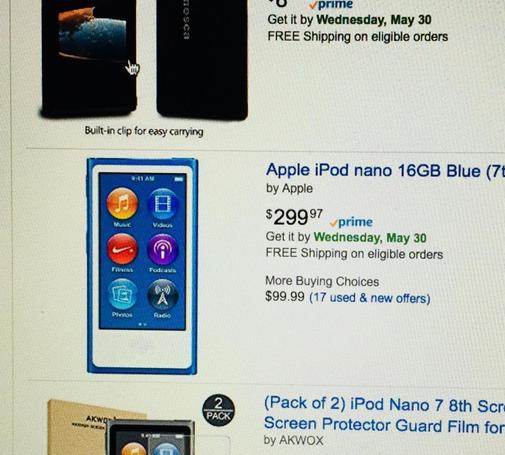Image resolution: width=505 pixels, height=455 pixels.
Task: Click the Screen Protector Guard Film title line
Action: point(384,425)
